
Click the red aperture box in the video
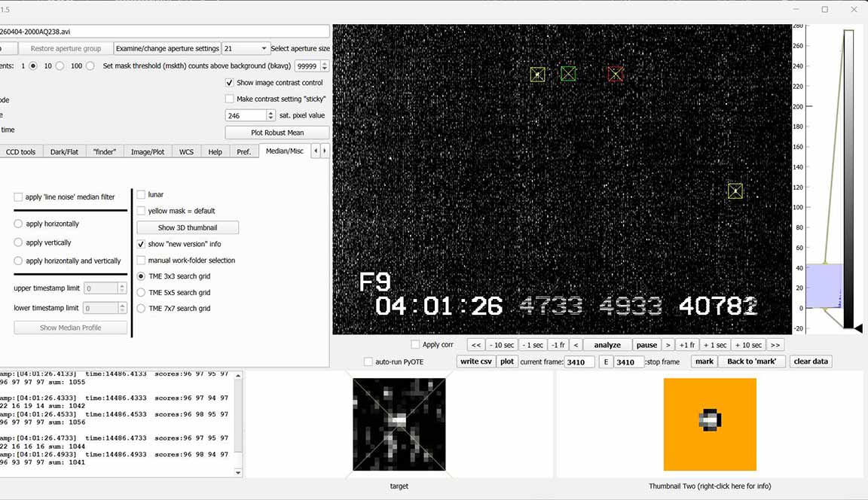coord(616,74)
